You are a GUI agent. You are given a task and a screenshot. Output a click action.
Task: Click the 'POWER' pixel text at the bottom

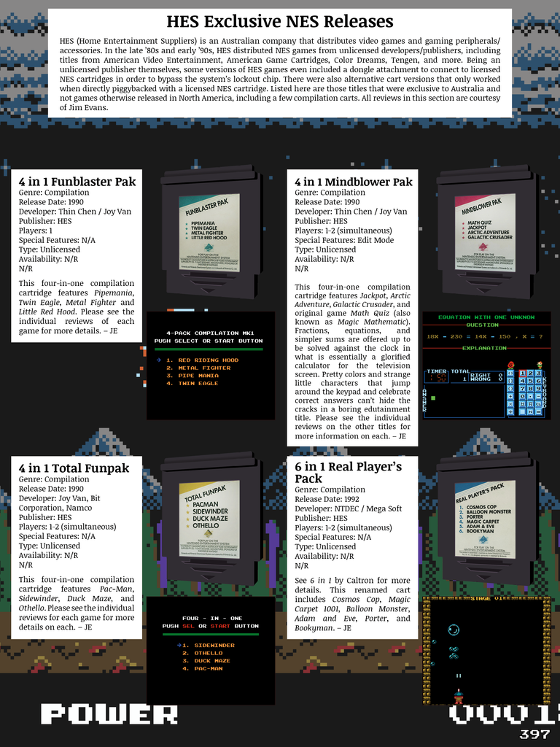click(109, 715)
